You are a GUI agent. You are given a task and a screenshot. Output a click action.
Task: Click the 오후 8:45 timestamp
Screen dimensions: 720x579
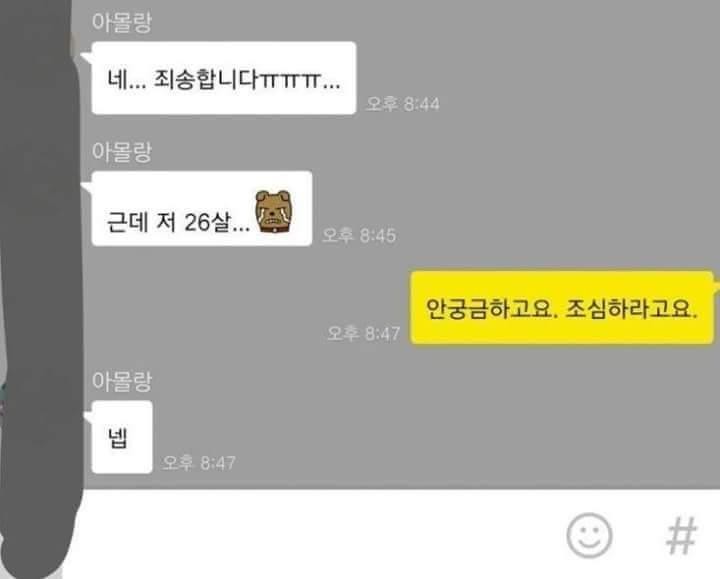[359, 236]
